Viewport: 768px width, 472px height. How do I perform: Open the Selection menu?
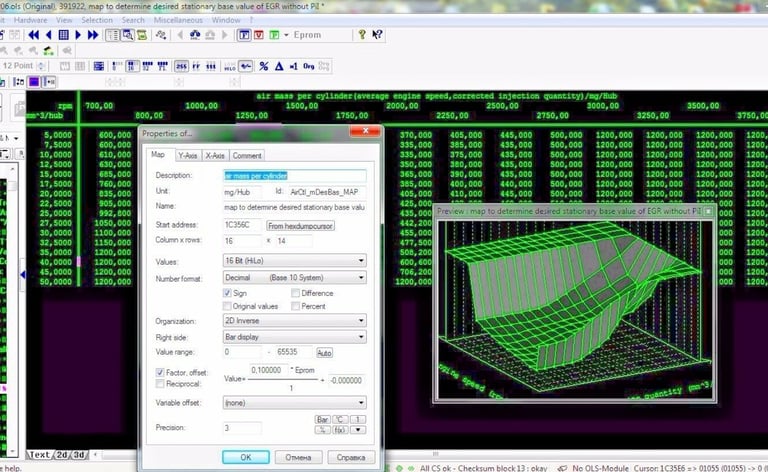[x=96, y=20]
